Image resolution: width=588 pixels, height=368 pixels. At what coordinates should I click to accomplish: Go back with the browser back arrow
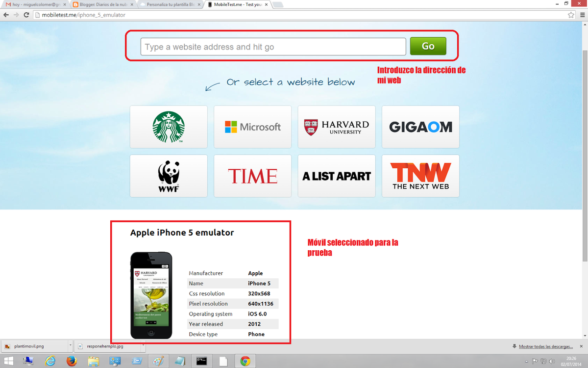click(x=6, y=15)
